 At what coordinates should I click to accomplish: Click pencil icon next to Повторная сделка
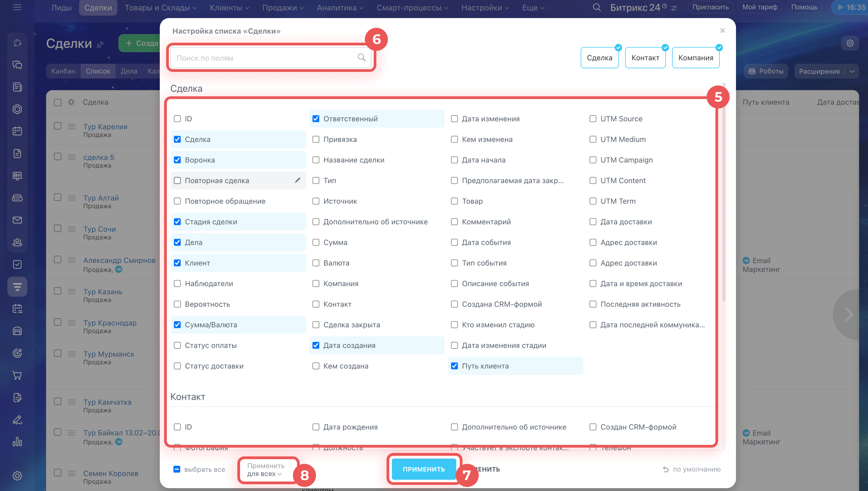[x=297, y=180]
